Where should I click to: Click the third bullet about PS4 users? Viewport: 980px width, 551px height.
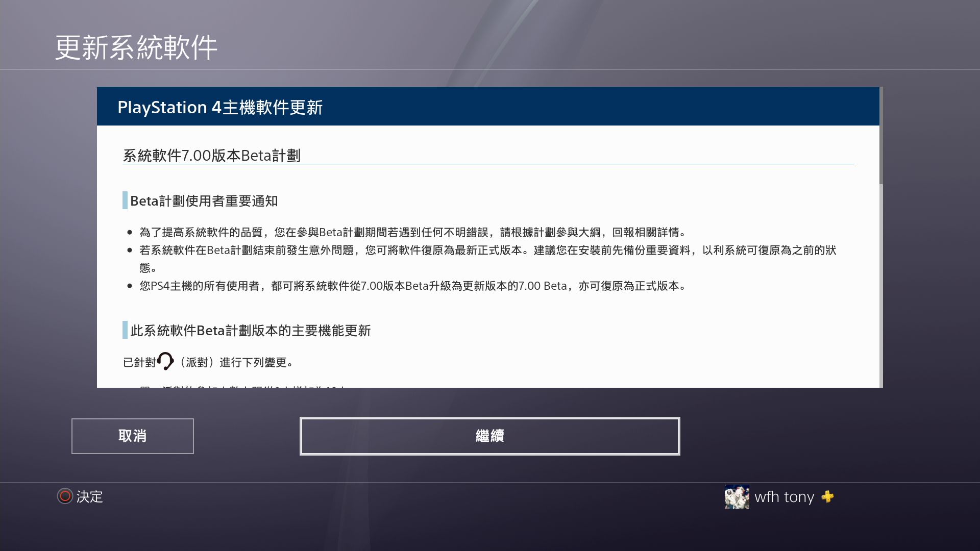click(x=412, y=286)
